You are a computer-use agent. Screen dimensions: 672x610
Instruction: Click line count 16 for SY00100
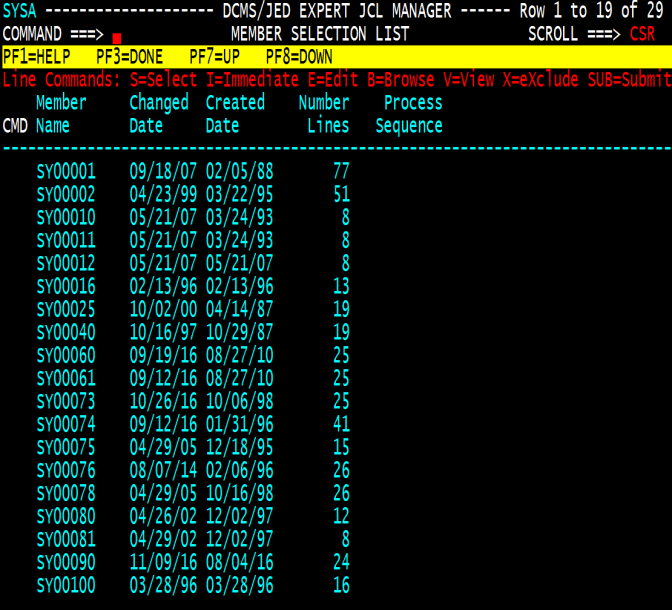(342, 586)
